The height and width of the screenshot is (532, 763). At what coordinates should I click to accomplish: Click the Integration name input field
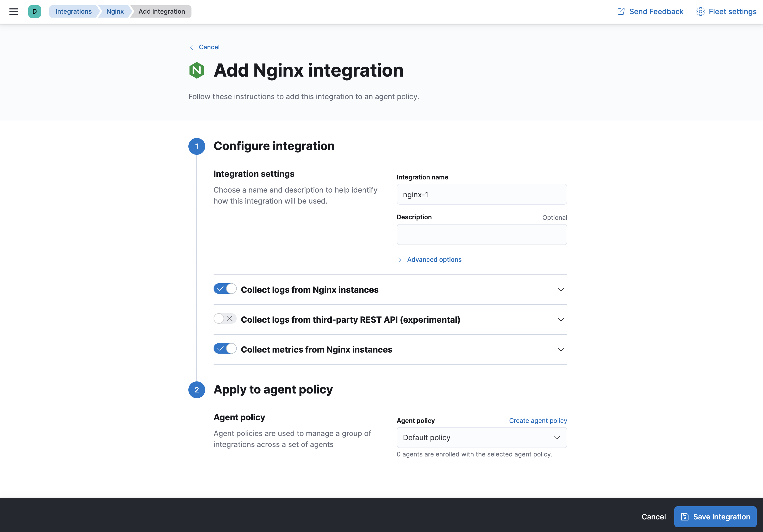click(x=482, y=194)
